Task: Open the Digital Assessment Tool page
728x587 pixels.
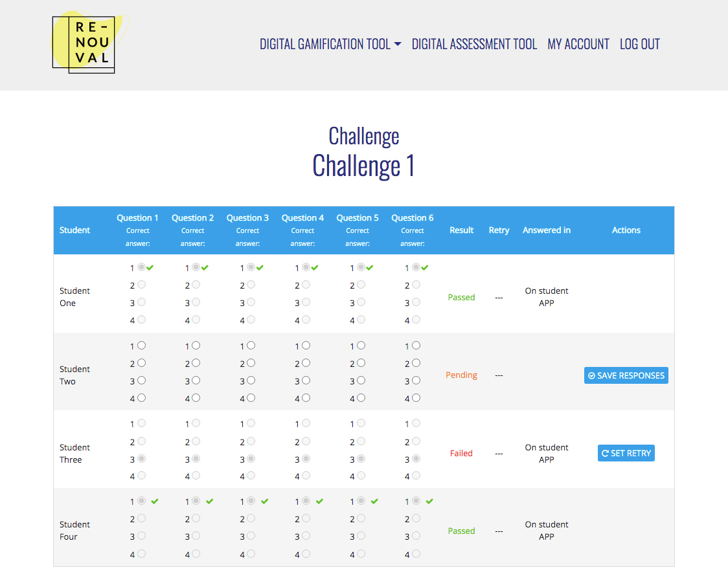Action: 474,44
